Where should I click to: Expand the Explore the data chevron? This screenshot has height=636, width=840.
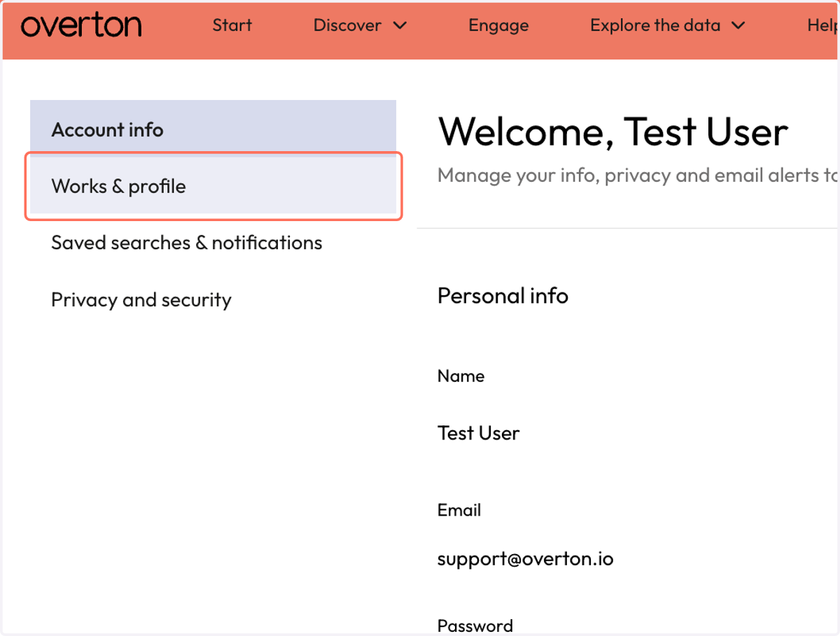(x=738, y=26)
